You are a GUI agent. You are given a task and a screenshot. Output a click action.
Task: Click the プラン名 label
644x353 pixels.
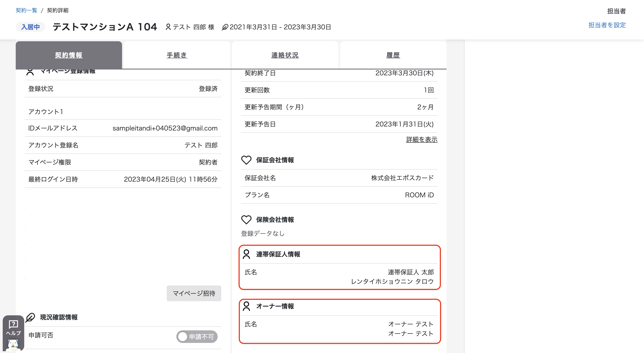click(x=257, y=195)
